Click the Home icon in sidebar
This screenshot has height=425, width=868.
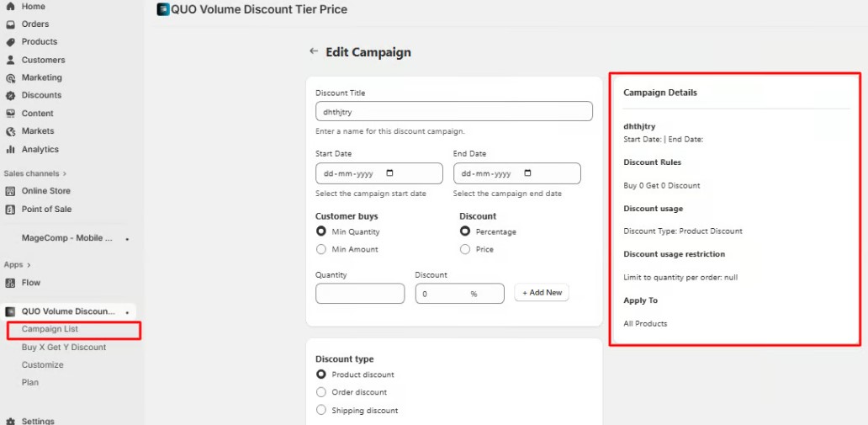[11, 7]
